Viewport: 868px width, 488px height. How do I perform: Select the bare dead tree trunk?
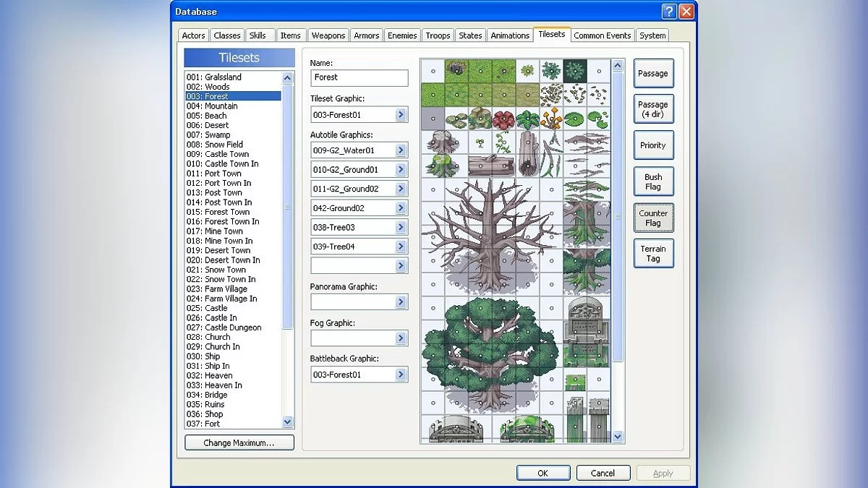[x=492, y=237]
